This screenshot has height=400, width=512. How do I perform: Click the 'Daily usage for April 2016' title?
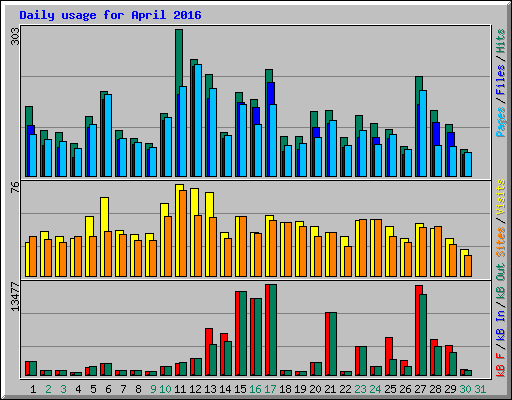110,15
